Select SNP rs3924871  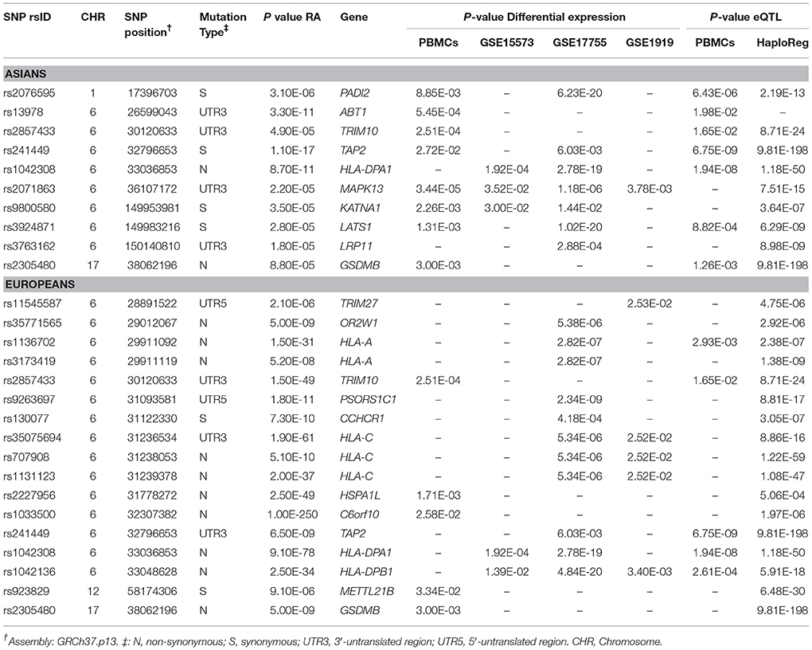click(29, 227)
